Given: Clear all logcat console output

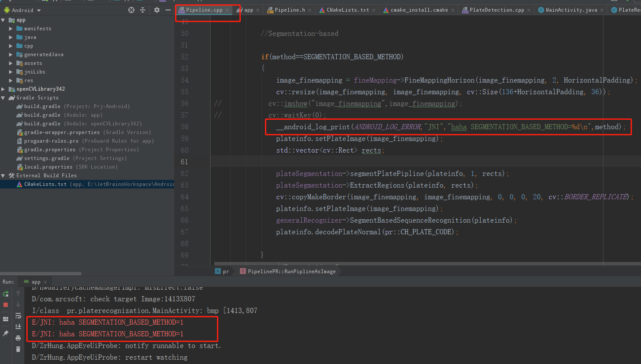Looking at the screenshot, I should point(18,349).
